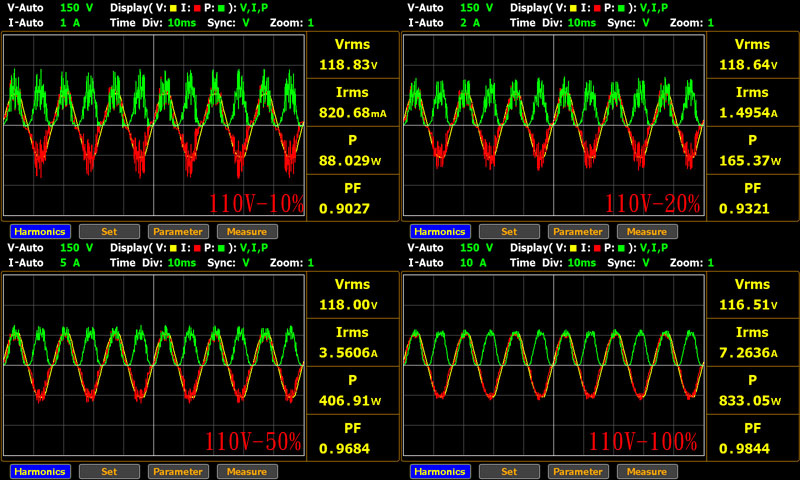Select the PF 0.9844 reading
Screen dimensions: 800x480
pyautogui.click(x=753, y=438)
